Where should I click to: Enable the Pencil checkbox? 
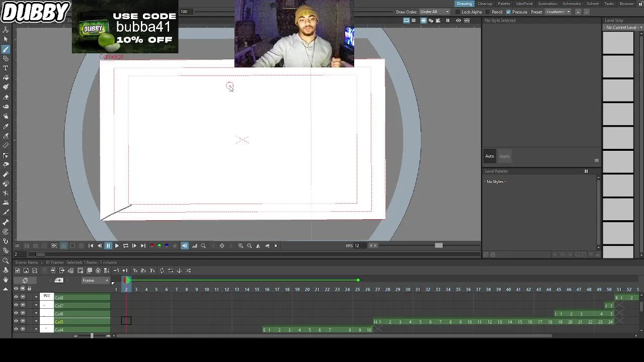coord(488,12)
